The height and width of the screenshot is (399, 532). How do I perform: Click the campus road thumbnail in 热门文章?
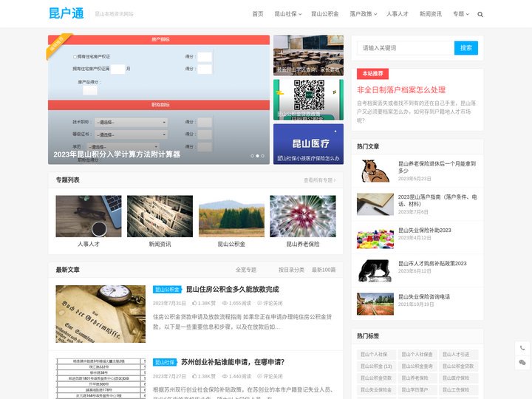375,304
